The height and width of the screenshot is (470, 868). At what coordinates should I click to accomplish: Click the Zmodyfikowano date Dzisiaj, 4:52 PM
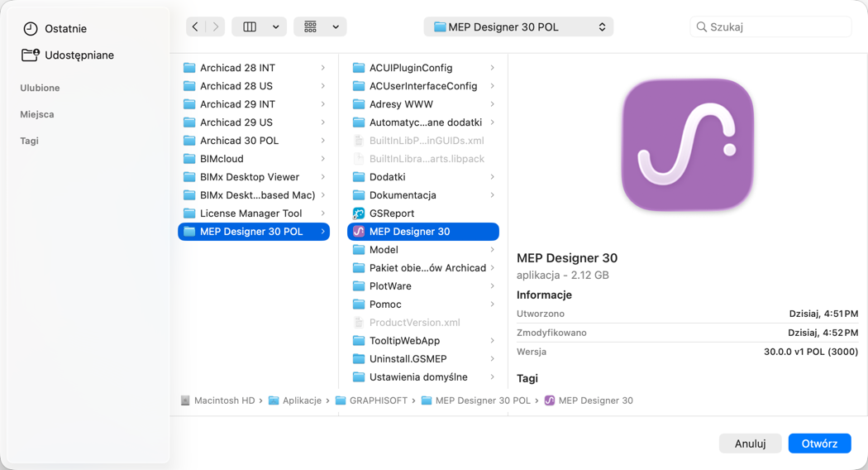[x=823, y=333]
